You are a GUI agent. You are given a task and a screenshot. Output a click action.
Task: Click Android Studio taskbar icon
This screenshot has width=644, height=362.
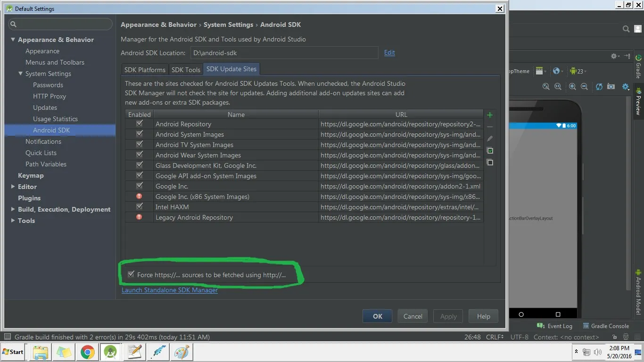point(111,352)
